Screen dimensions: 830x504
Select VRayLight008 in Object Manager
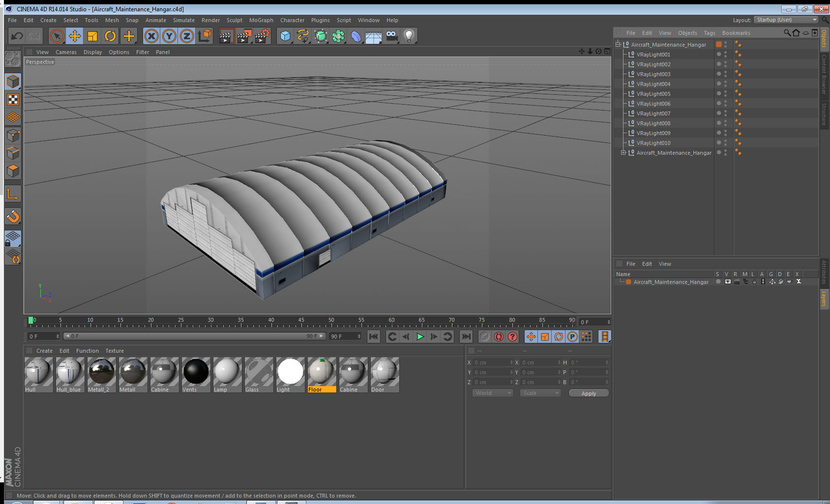pos(653,123)
